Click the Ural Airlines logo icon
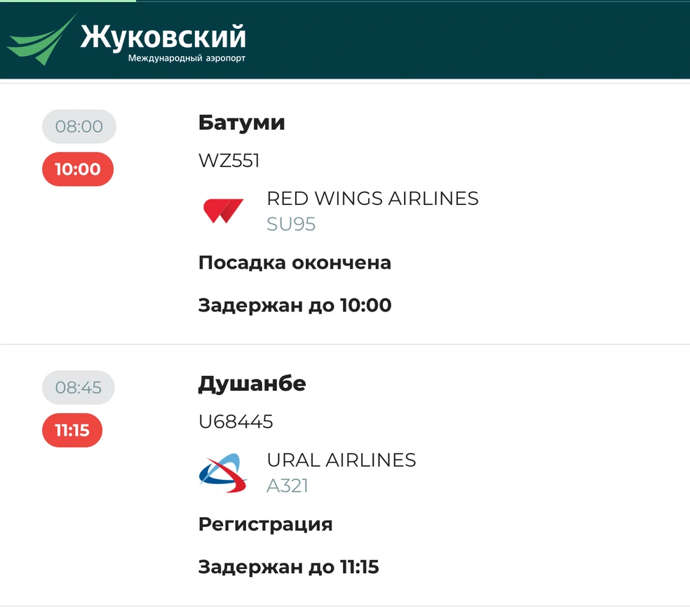Image resolution: width=690 pixels, height=616 pixels. click(x=223, y=473)
